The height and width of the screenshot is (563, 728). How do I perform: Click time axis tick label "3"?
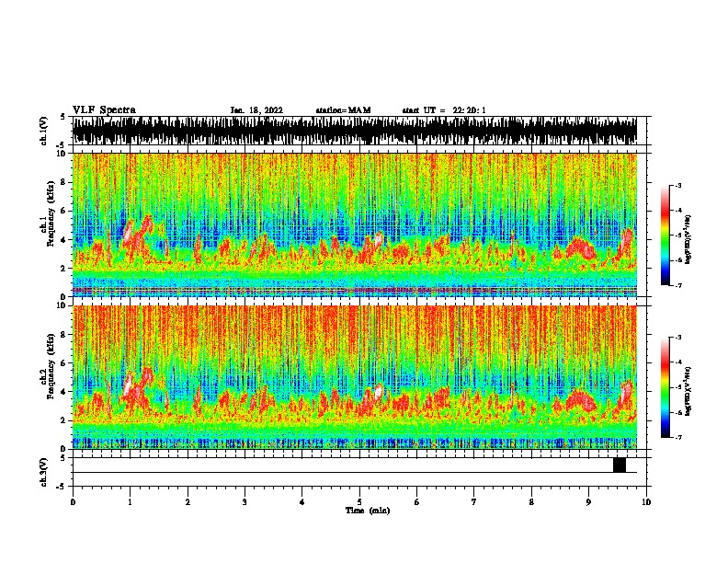(245, 502)
